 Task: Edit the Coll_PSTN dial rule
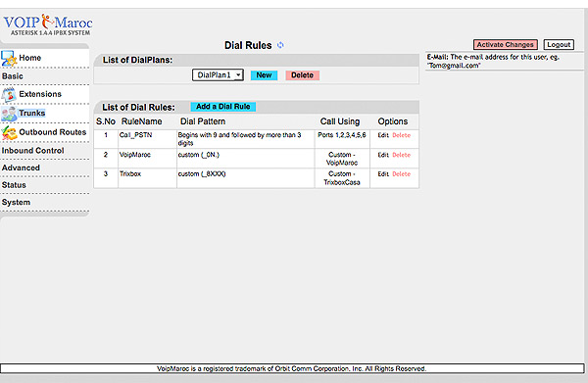tap(383, 135)
